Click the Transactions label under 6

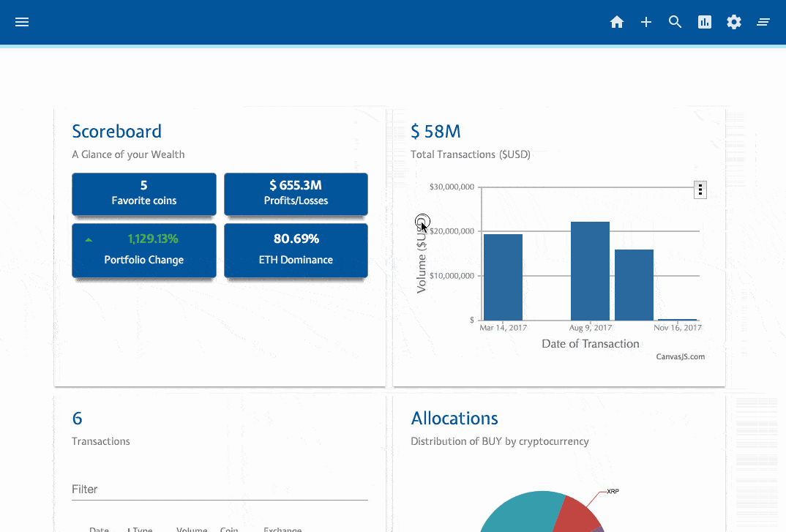coord(101,441)
